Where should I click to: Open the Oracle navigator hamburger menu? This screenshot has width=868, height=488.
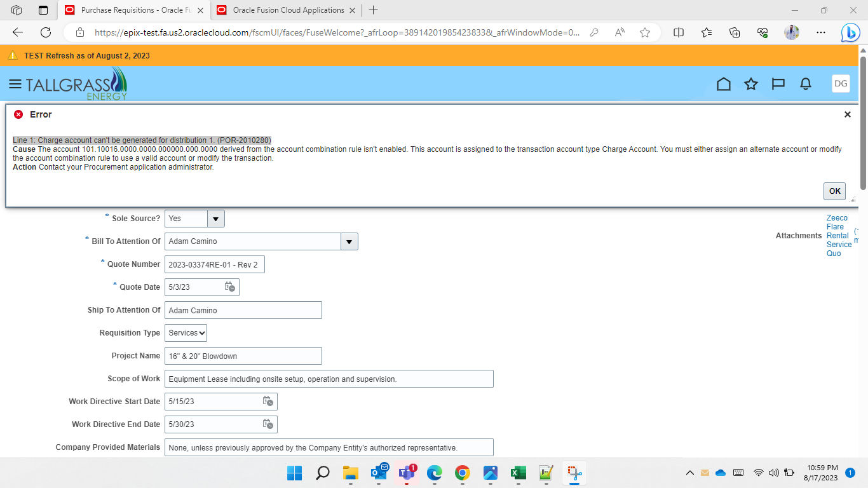tap(15, 84)
